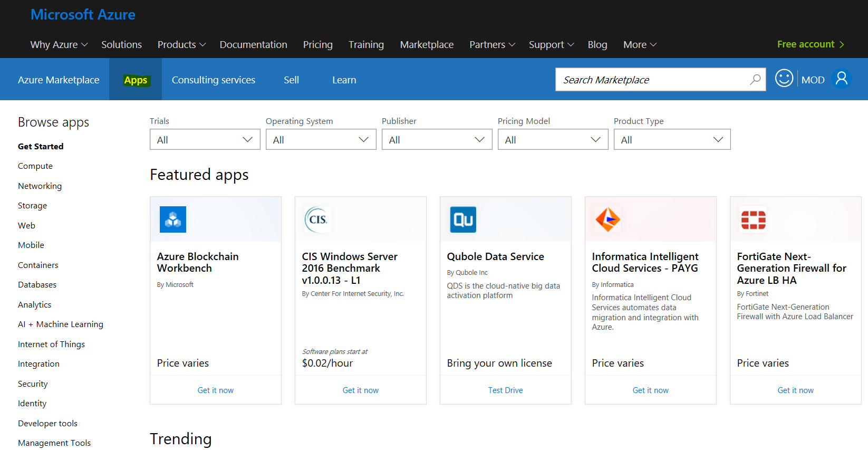
Task: Click the CIS benchmark logo icon
Action: 317,219
